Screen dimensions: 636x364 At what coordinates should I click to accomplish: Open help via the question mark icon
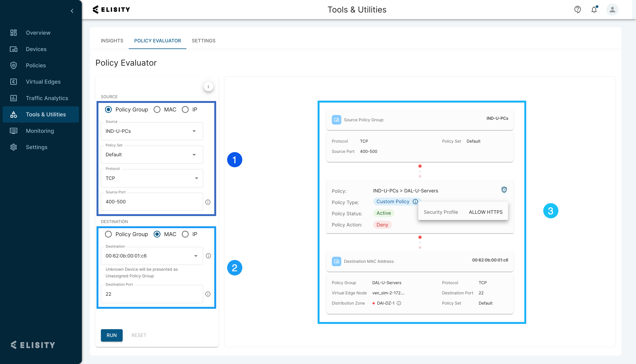[578, 9]
